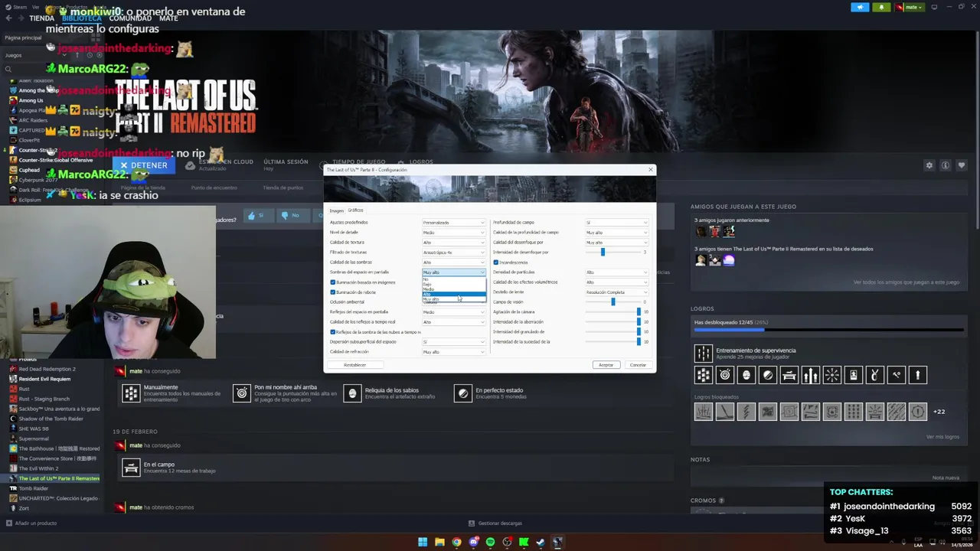
Task: Click the En perfecto estado achievement icon
Action: coord(462,393)
